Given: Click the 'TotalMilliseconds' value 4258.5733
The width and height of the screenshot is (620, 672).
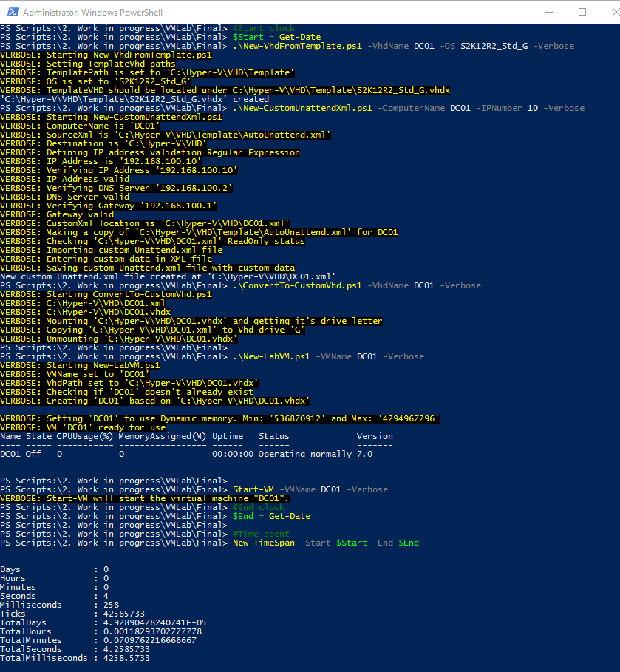Looking at the screenshot, I should 126,658.
